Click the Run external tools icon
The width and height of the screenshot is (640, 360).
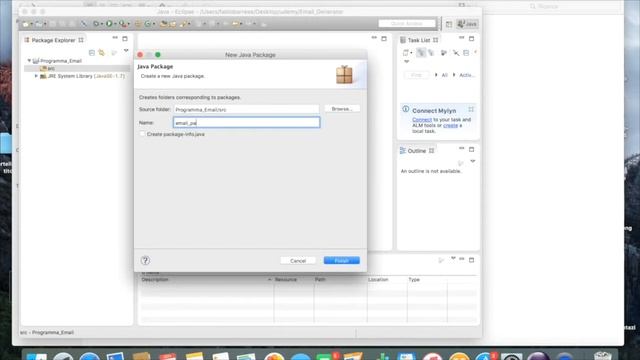122,24
